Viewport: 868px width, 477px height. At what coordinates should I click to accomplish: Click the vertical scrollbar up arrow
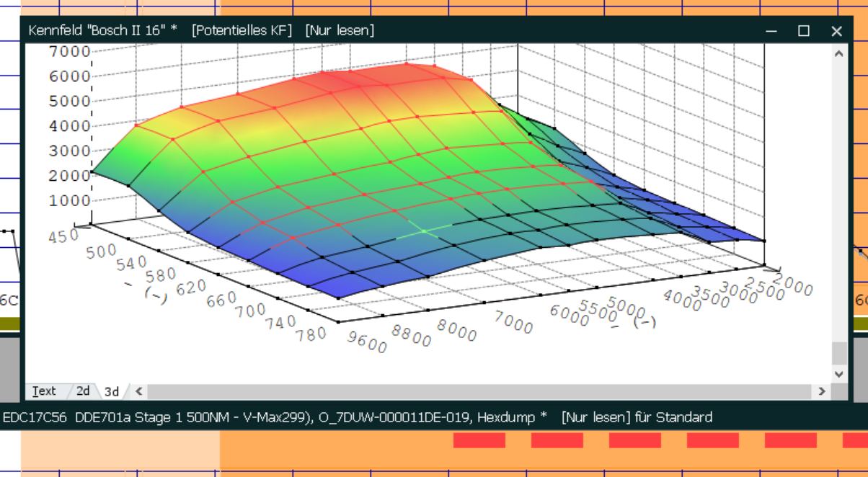click(x=838, y=54)
